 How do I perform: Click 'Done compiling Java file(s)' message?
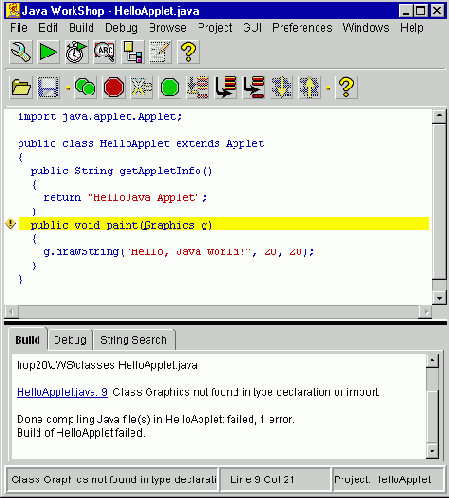pos(156,419)
